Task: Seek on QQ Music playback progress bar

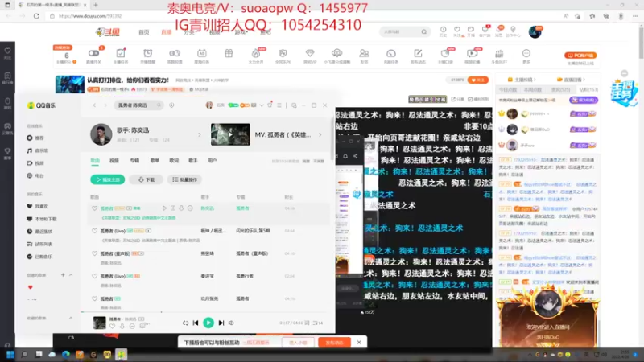Action: 208,312
